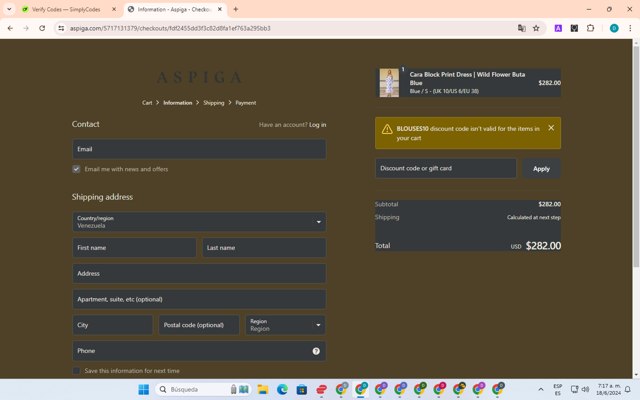Viewport: 640px width, 400px height.
Task: Show hidden system tray icons
Action: pos(540,389)
